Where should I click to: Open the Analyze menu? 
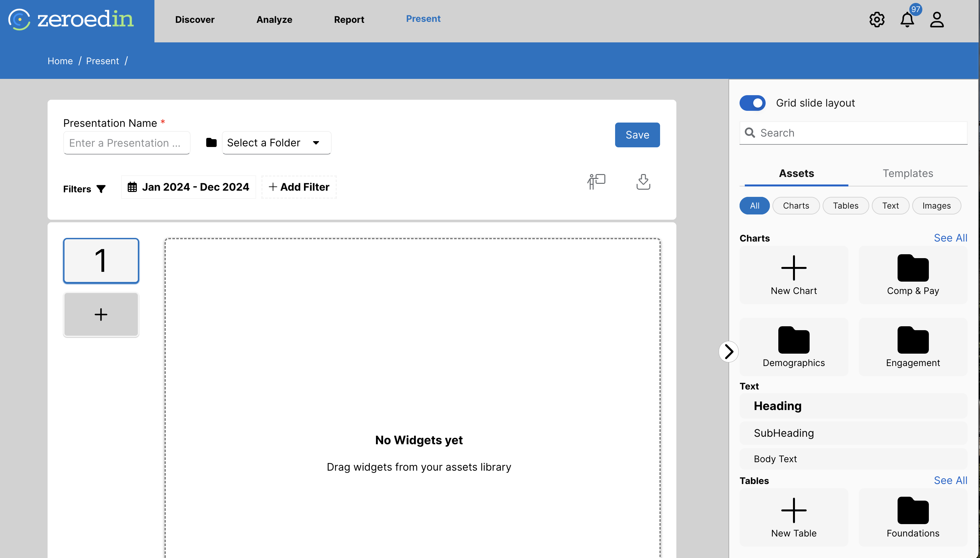(x=274, y=20)
